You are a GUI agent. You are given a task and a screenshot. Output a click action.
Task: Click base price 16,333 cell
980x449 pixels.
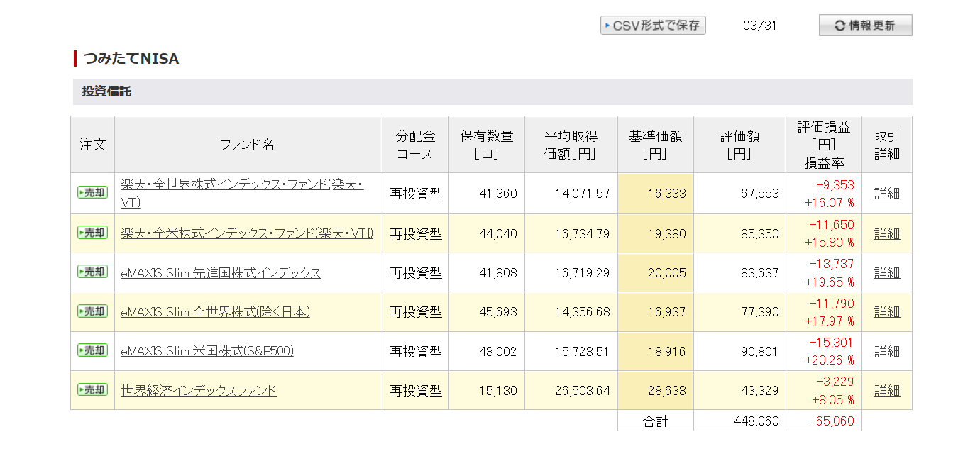[x=656, y=193]
